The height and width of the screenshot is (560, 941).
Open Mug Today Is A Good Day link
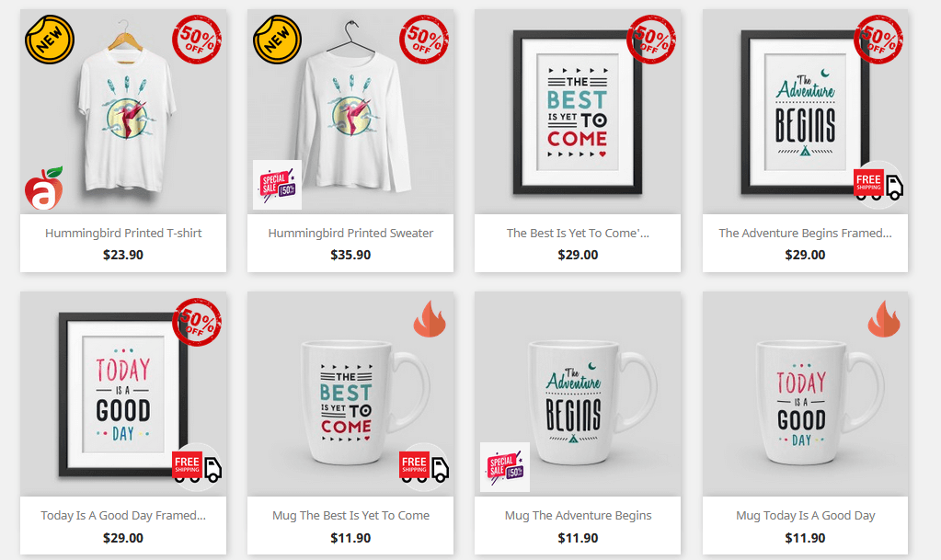tap(806, 516)
